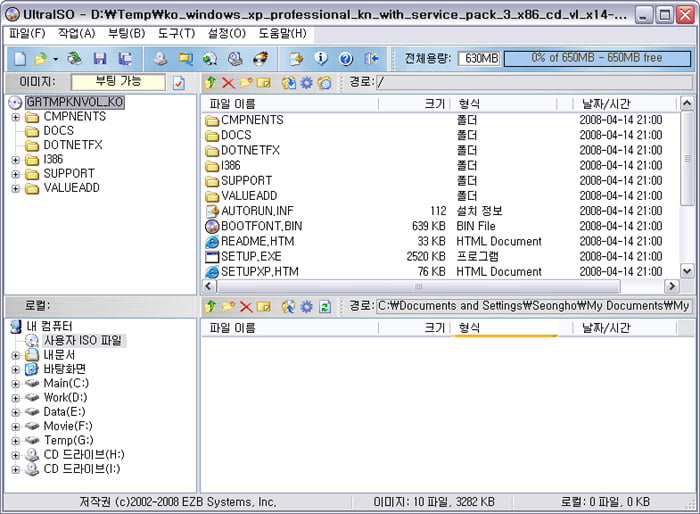Click the red X Delete icon in local toolbar
Screen dimensions: 700x514
246,306
